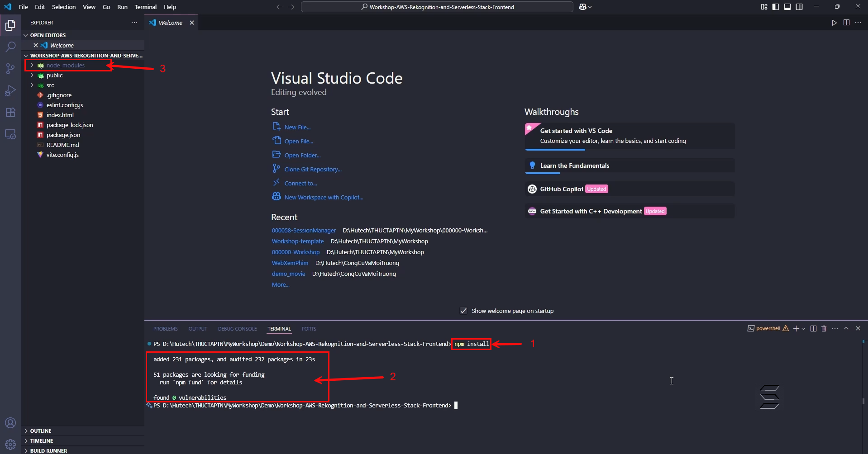868x454 pixels.
Task: Collapse the Open Editors section
Action: pos(26,35)
